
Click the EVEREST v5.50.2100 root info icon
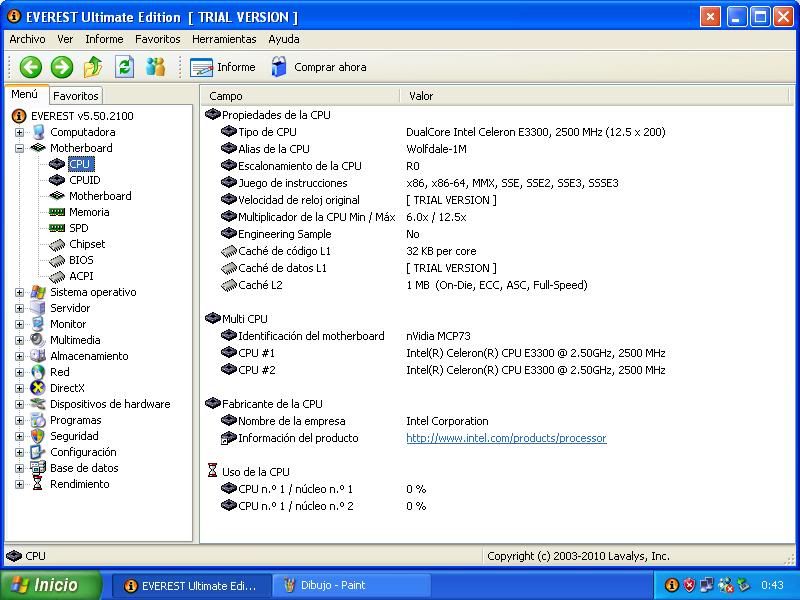pos(19,116)
